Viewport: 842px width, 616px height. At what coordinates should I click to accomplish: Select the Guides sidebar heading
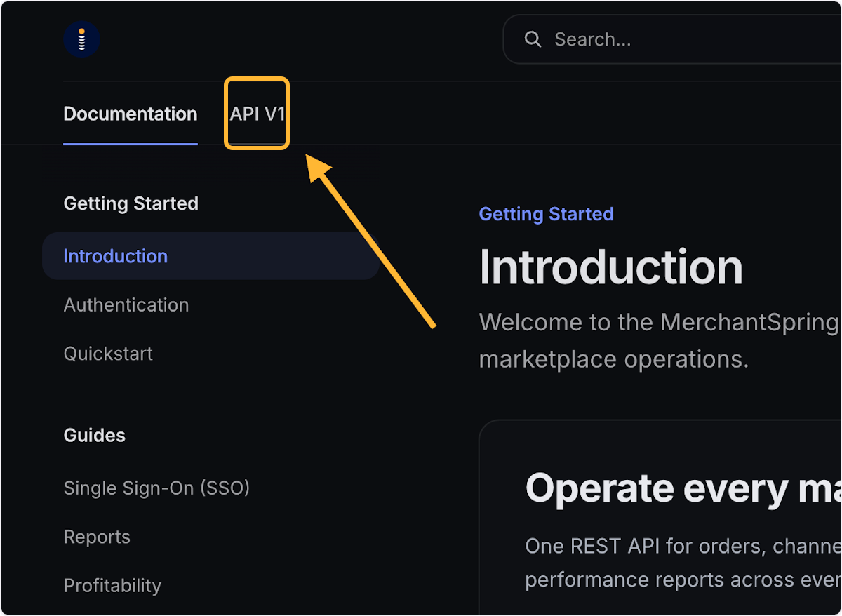pos(95,435)
